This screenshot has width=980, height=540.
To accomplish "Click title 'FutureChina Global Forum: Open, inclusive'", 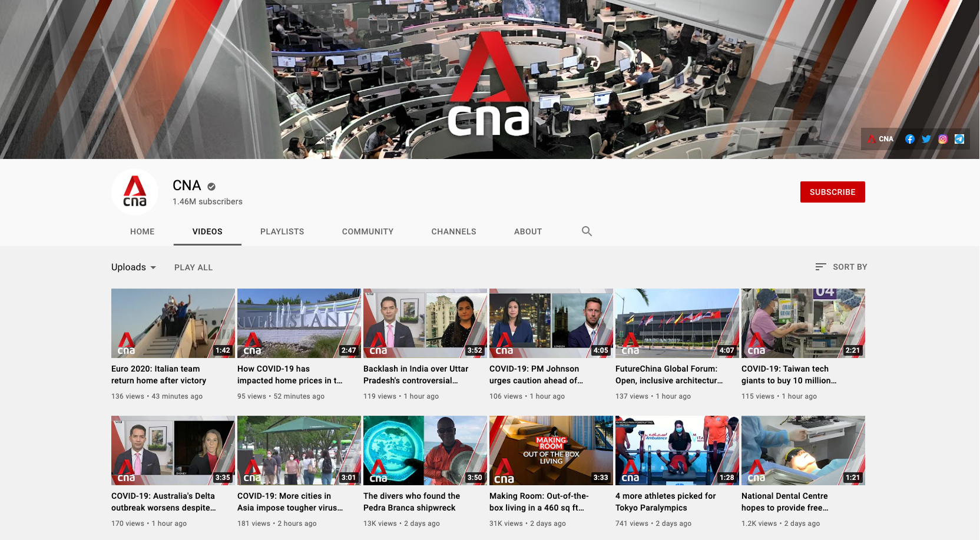I will (x=669, y=375).
